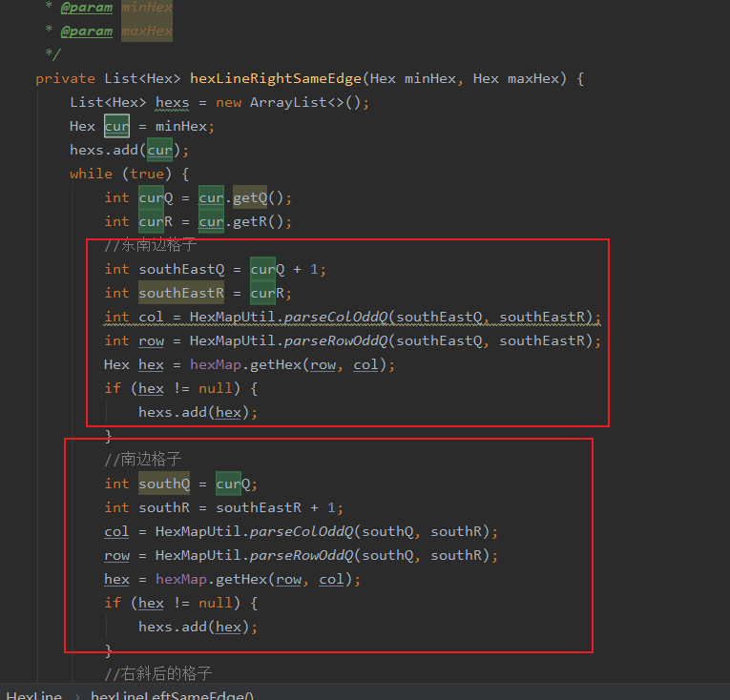Click the highlighted 'southEastR' declaration
Screen dimensions: 730x700
[181, 293]
